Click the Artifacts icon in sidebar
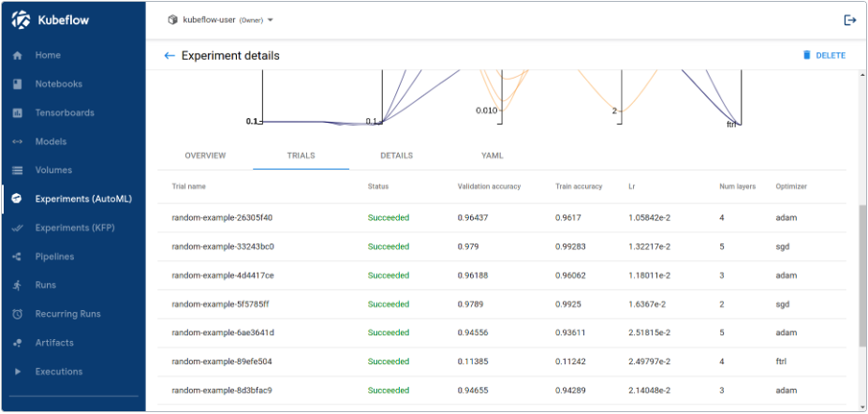This screenshot has height=414, width=868. pyautogui.click(x=17, y=343)
